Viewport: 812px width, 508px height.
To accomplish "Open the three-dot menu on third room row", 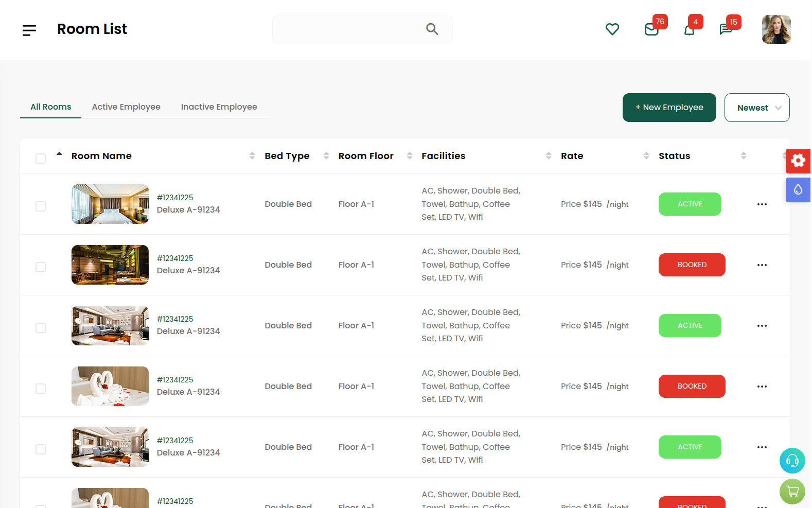I will [x=762, y=326].
